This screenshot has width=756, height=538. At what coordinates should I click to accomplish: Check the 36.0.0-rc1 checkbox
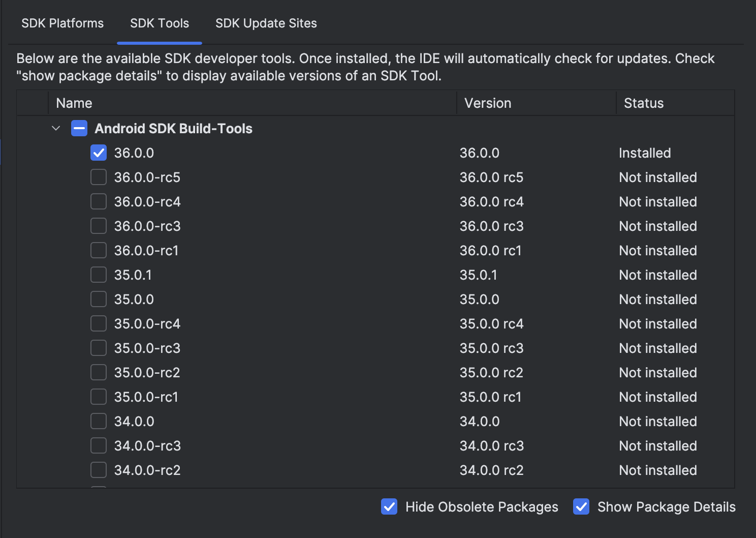pyautogui.click(x=99, y=250)
